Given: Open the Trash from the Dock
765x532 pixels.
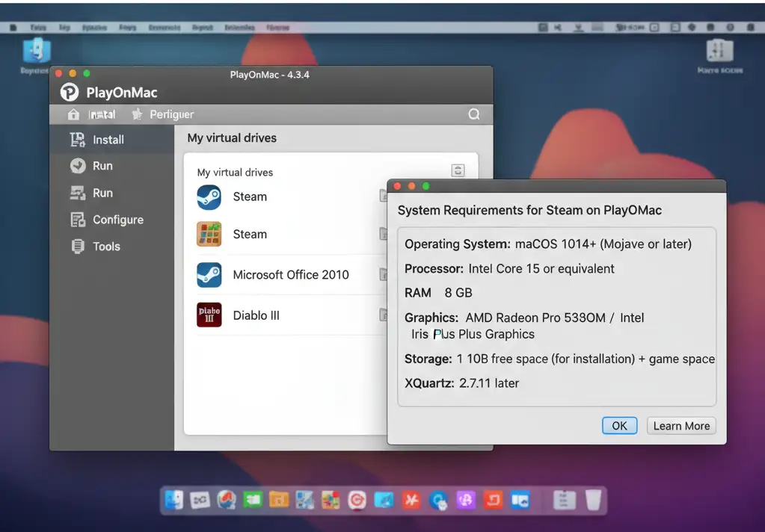Looking at the screenshot, I should [x=592, y=499].
